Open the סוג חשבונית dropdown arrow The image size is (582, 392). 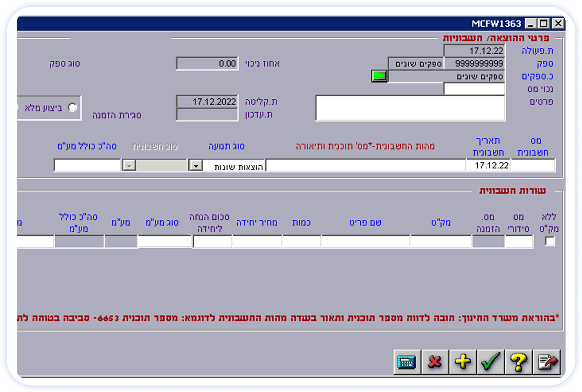129,166
